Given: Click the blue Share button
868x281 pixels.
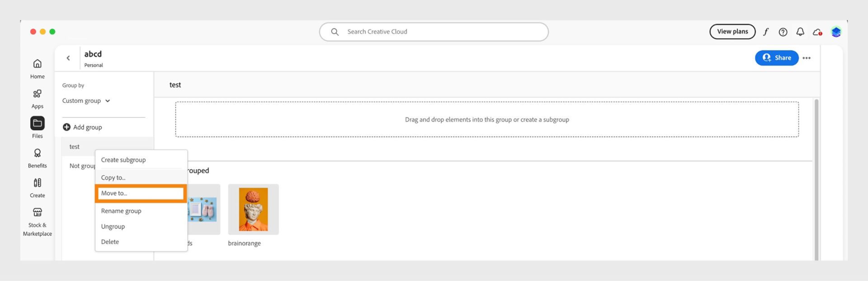Looking at the screenshot, I should point(777,58).
